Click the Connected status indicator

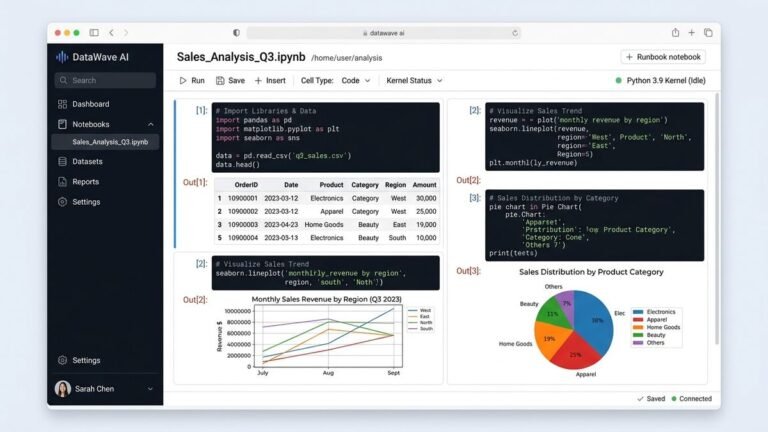[x=692, y=399]
